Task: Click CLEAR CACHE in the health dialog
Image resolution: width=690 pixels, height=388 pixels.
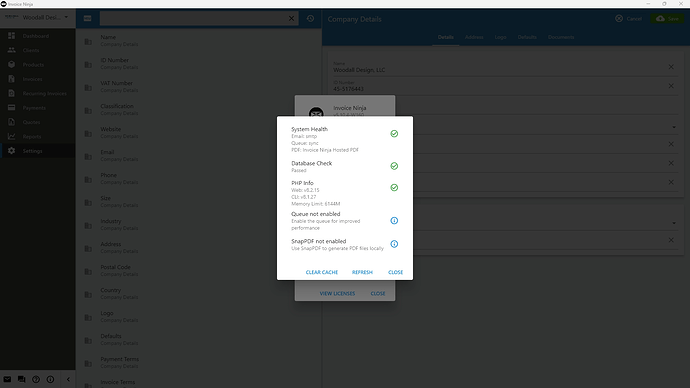Action: point(322,272)
